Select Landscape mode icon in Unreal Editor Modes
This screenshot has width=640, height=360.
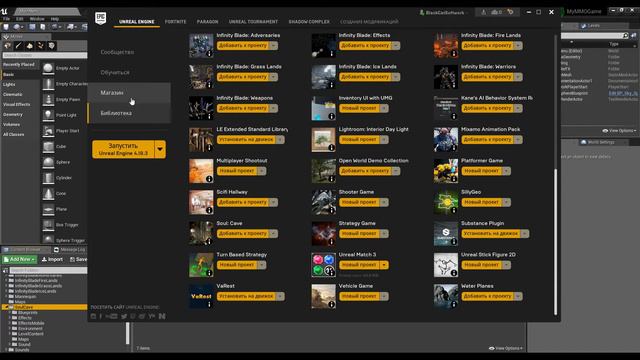(x=29, y=46)
